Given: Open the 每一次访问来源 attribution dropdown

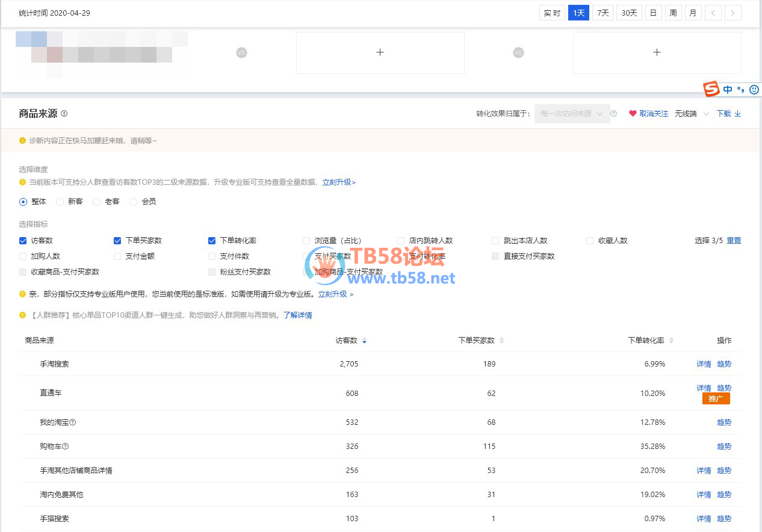Looking at the screenshot, I should click(x=572, y=114).
